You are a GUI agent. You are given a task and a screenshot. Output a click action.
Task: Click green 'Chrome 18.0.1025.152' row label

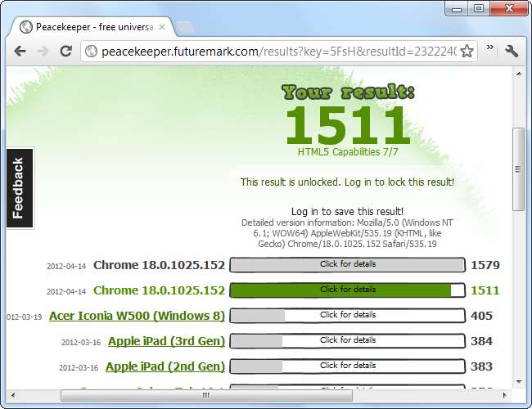coord(159,290)
